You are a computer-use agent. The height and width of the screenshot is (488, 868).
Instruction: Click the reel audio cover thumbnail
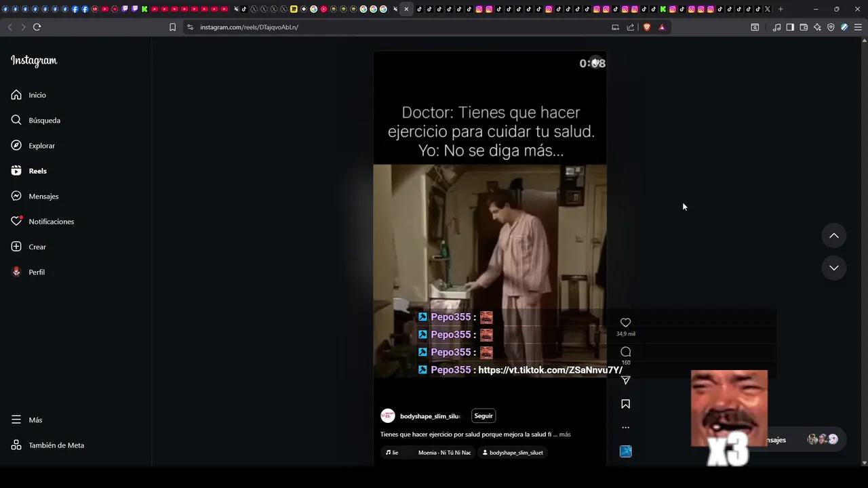coord(626,451)
